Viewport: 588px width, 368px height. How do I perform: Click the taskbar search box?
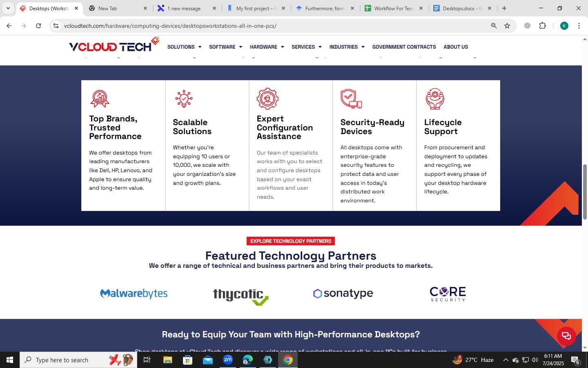(x=78, y=360)
